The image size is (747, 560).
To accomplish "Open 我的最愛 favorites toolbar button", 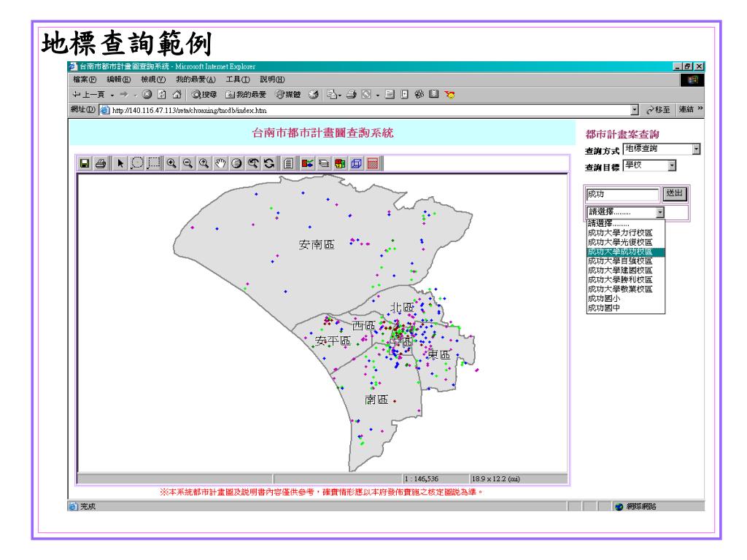I will point(246,95).
